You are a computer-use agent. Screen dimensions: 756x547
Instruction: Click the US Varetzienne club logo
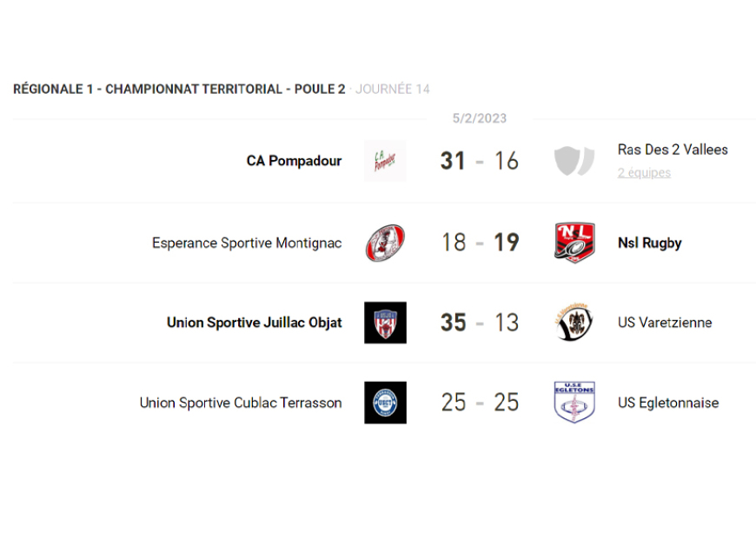pyautogui.click(x=574, y=323)
